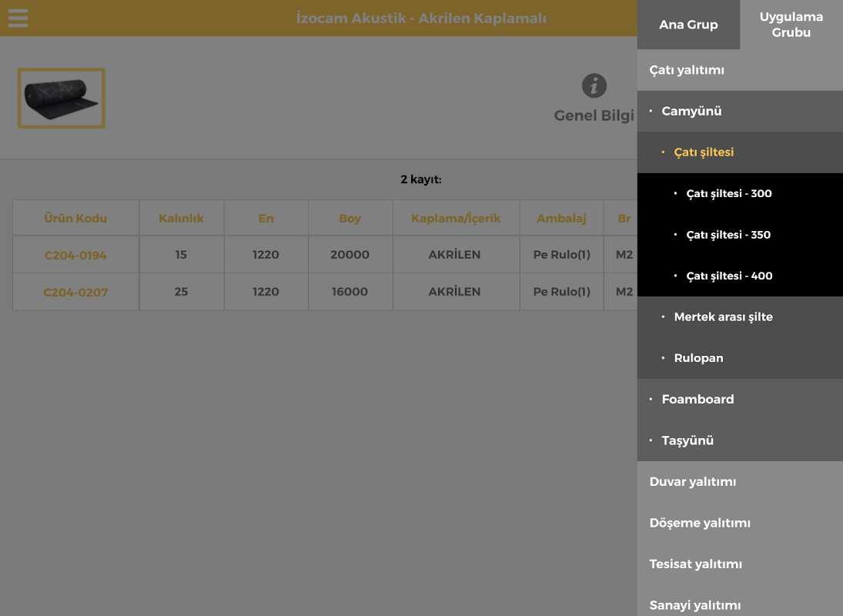
Task: Click Pe Rulo(1) in the C204-0207 row
Action: [562, 292]
